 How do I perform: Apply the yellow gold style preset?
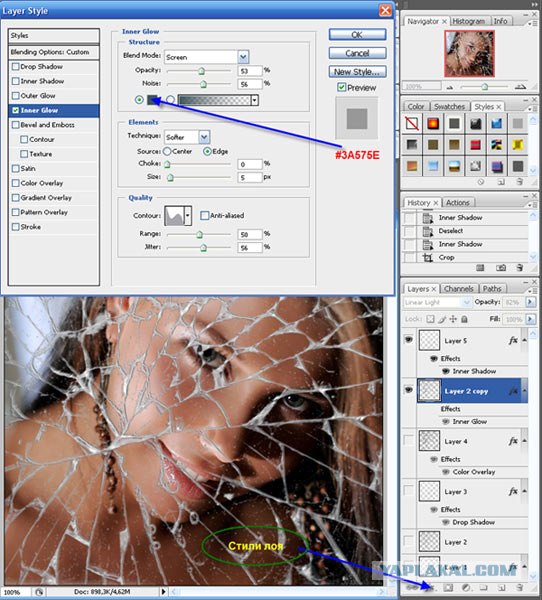click(518, 145)
